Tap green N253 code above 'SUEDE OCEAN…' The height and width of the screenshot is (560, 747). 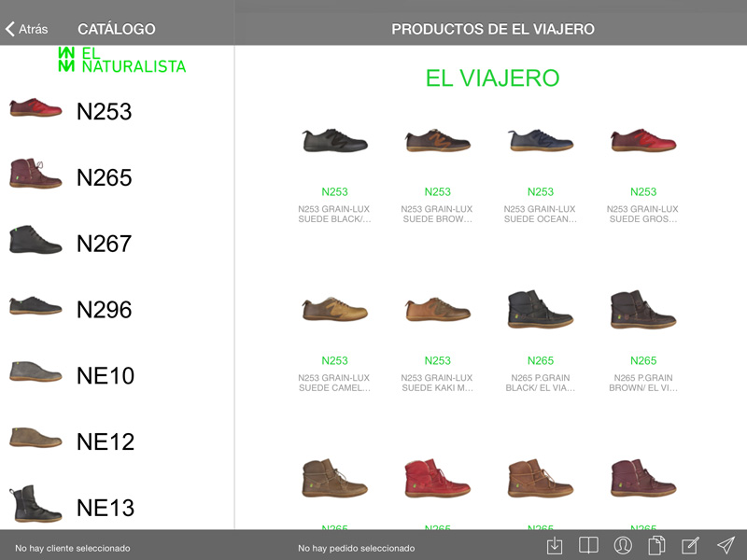pyautogui.click(x=541, y=192)
